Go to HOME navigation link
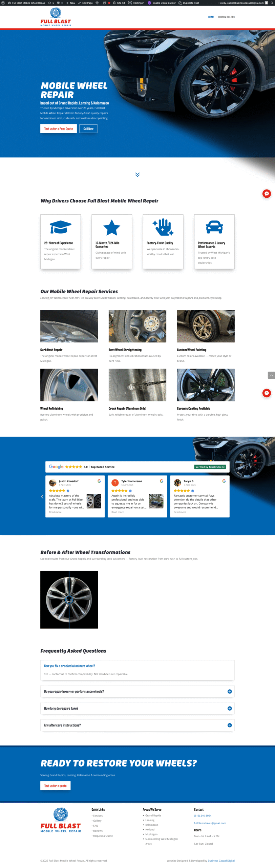275x868 pixels. (211, 17)
